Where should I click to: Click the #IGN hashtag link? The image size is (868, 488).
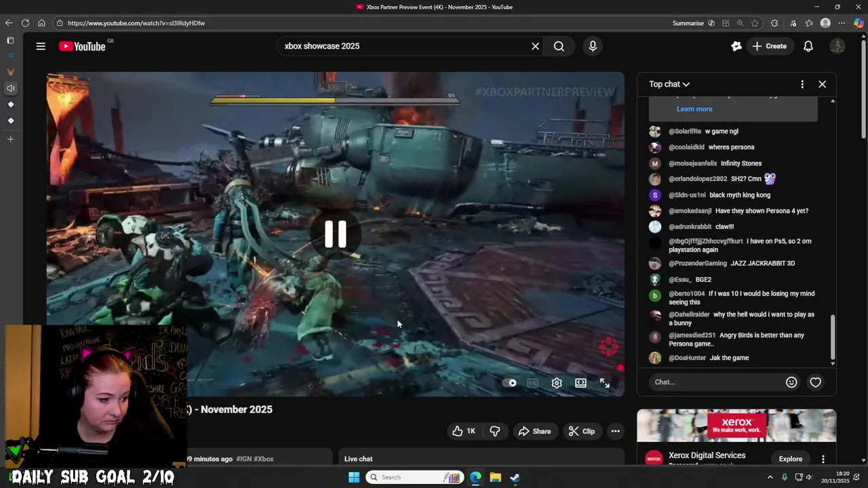[244, 459]
